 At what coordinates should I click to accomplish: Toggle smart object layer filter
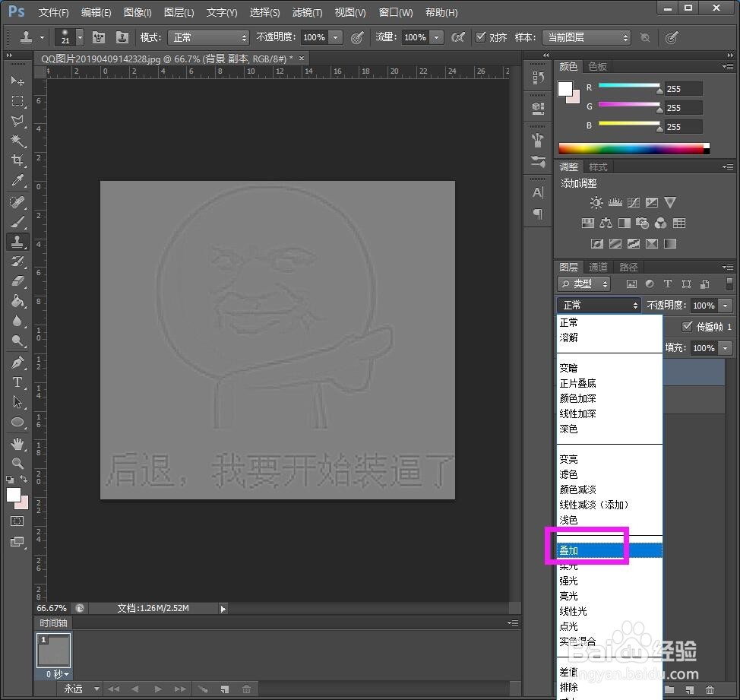tap(704, 283)
